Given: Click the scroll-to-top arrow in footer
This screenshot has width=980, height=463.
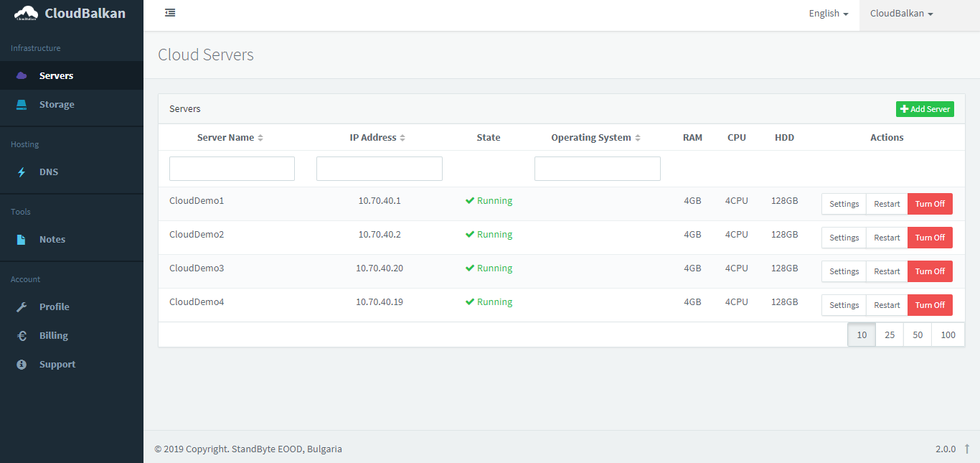Looking at the screenshot, I should tap(967, 449).
